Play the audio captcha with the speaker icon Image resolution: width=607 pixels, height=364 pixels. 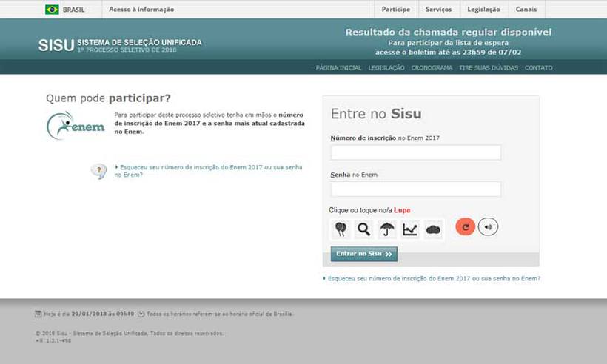tap(487, 226)
